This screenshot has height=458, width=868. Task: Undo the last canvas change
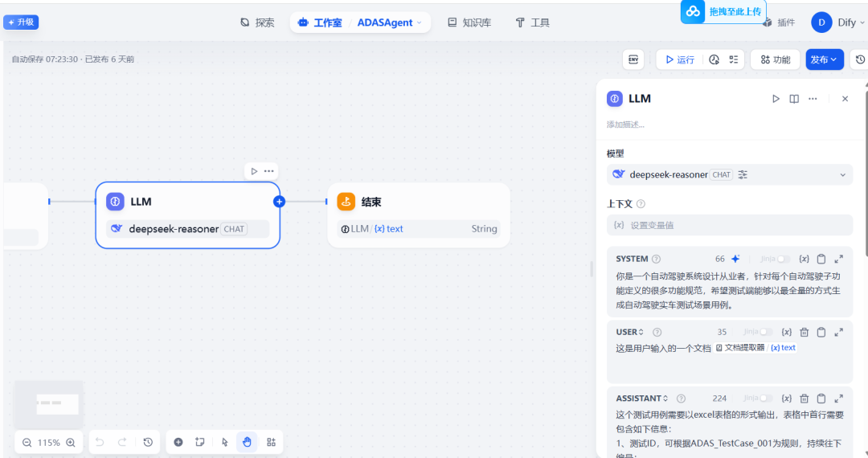click(x=100, y=442)
